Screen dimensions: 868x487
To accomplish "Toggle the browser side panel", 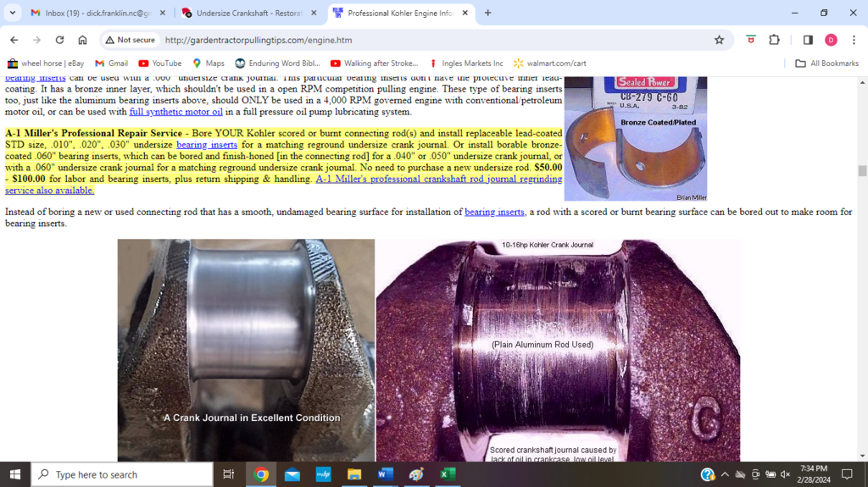I will [808, 40].
